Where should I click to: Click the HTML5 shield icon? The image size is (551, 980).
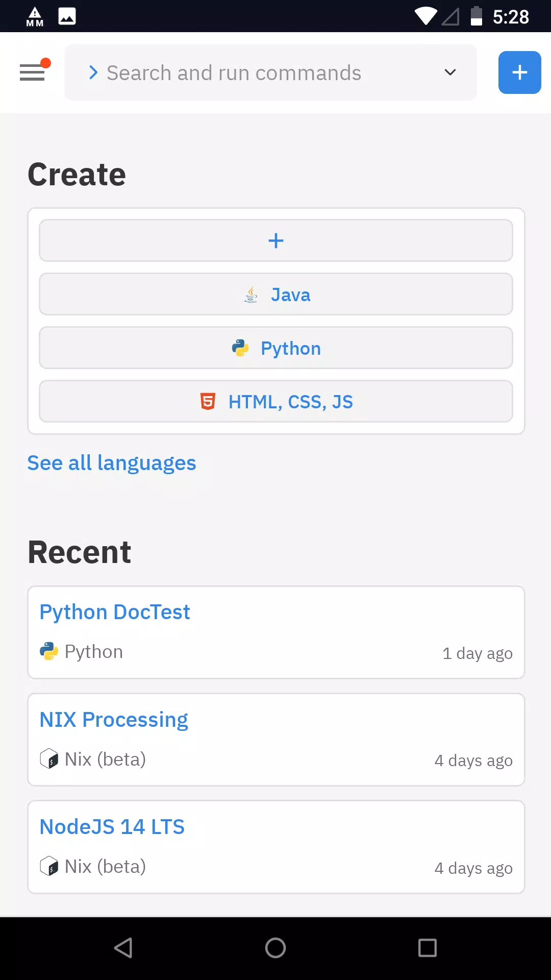[208, 402]
